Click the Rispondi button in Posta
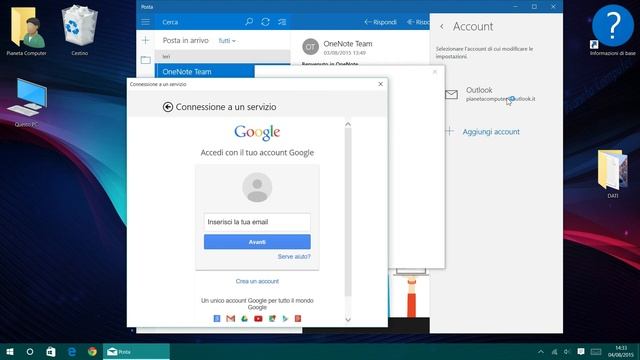 click(380, 22)
